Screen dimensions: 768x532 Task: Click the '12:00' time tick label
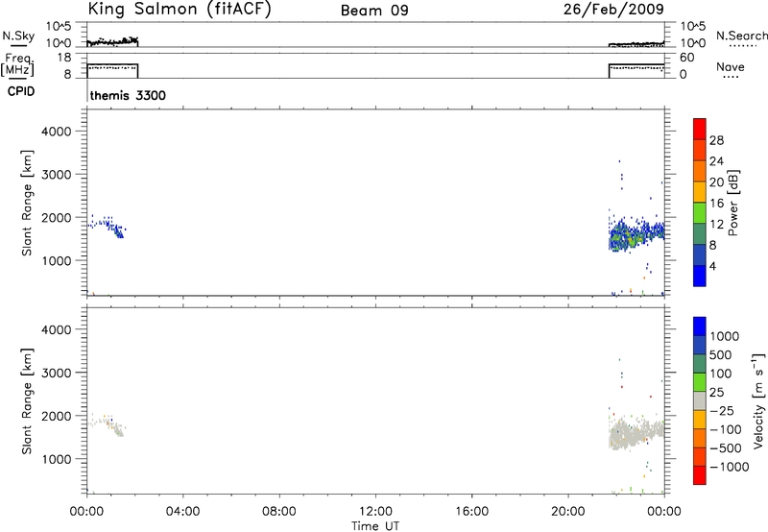click(375, 512)
